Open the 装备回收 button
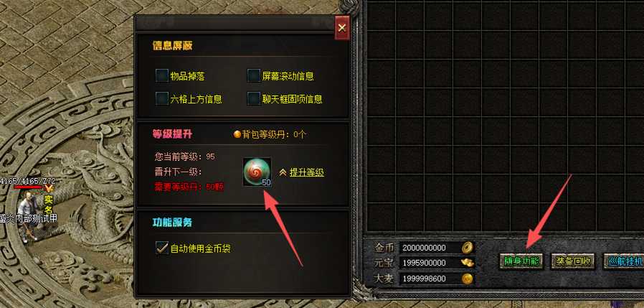Viewport: 644px width, 308px height. click(x=573, y=261)
